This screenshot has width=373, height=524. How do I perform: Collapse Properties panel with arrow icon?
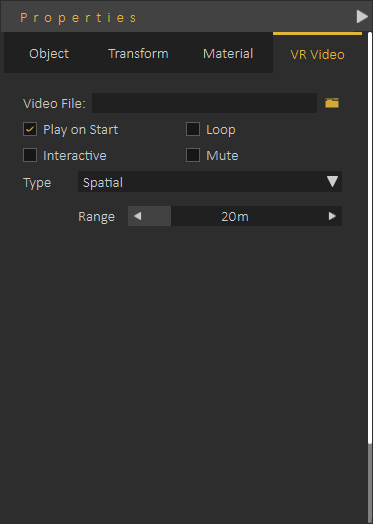pyautogui.click(x=362, y=16)
